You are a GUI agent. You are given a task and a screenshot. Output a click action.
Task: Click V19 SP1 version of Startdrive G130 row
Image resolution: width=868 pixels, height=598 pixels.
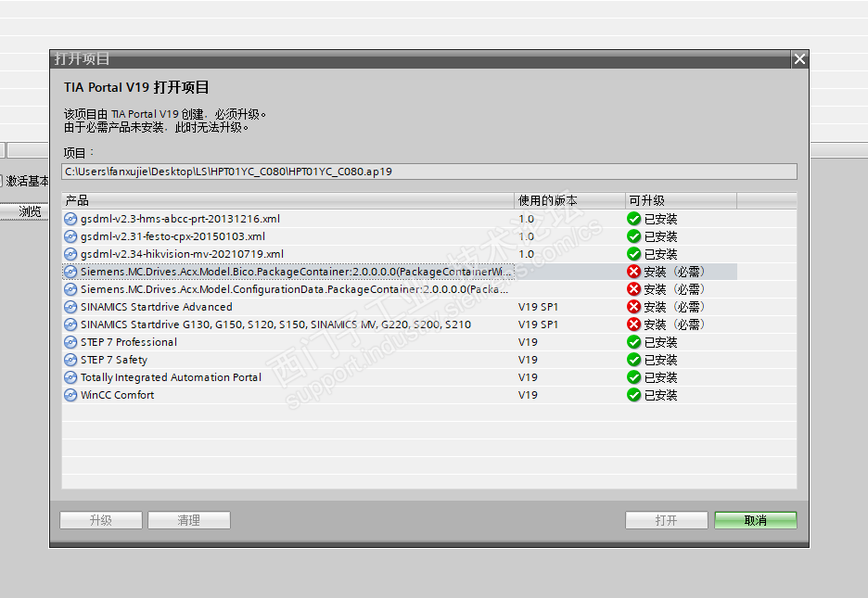coord(538,324)
